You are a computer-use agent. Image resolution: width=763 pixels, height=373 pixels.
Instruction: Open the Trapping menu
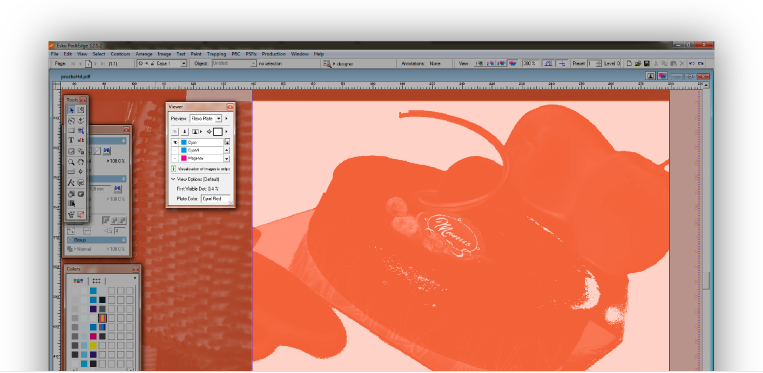point(217,54)
